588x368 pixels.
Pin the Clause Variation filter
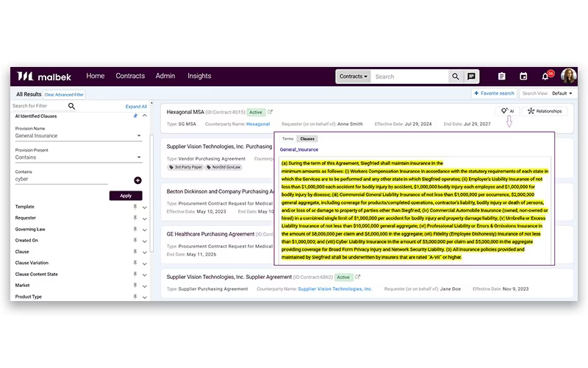point(135,263)
